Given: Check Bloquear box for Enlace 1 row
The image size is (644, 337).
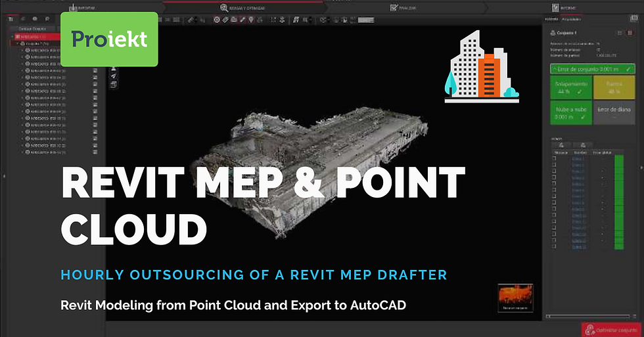Looking at the screenshot, I should [x=554, y=159].
